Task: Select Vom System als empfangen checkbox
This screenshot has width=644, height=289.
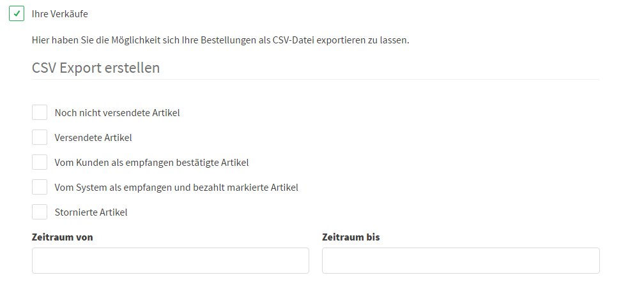Action: (x=40, y=188)
